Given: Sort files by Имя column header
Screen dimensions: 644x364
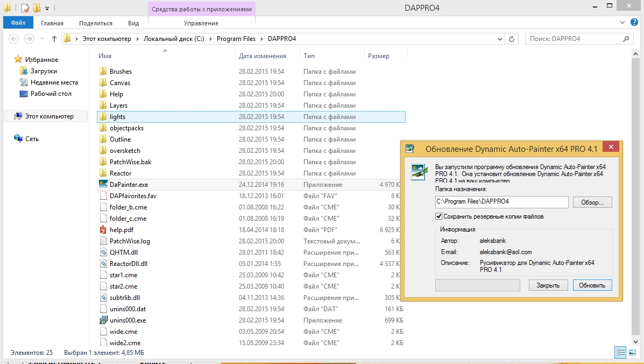Looking at the screenshot, I should click(105, 56).
